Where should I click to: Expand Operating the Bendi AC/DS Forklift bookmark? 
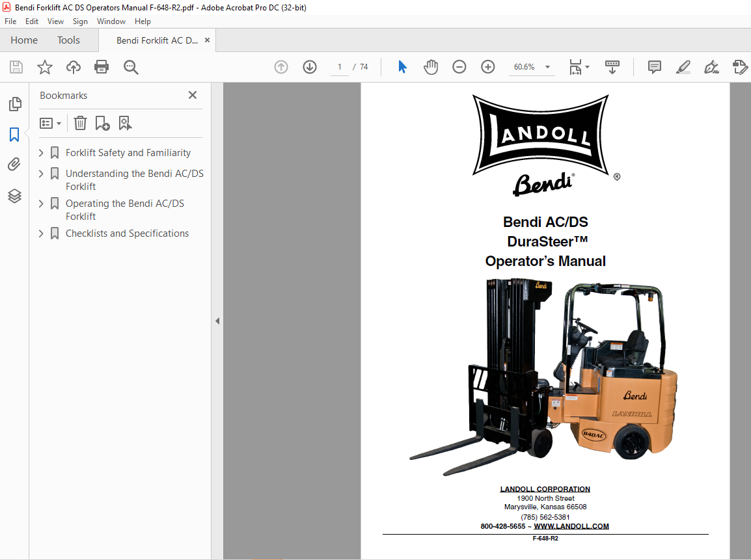41,204
